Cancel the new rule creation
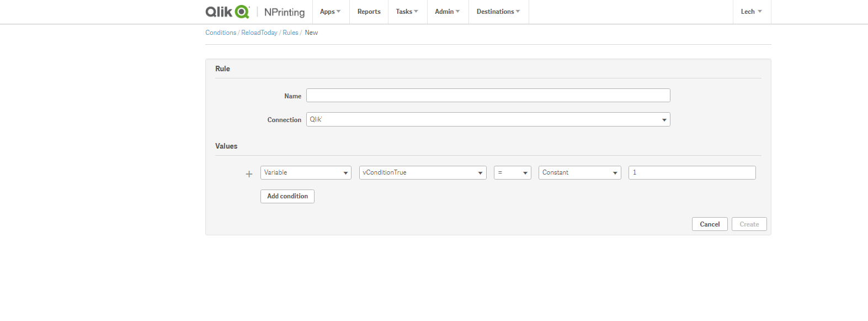Screen dimensions: 868x321 [x=710, y=224]
